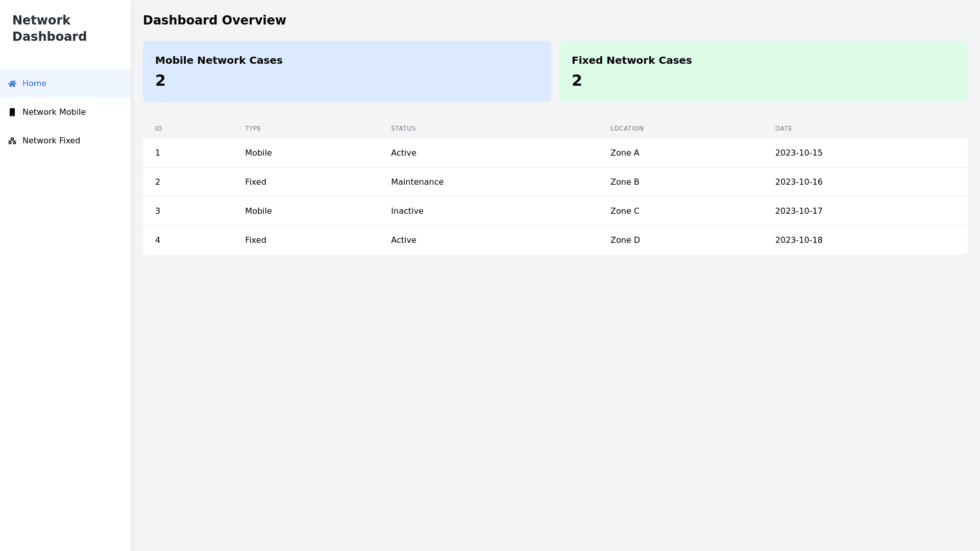Image resolution: width=980 pixels, height=551 pixels.
Task: Navigate to Network Fixed page
Action: (51, 141)
